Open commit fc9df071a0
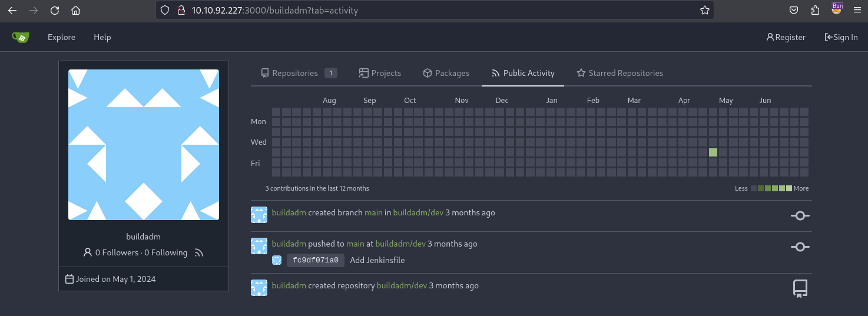 tap(316, 260)
